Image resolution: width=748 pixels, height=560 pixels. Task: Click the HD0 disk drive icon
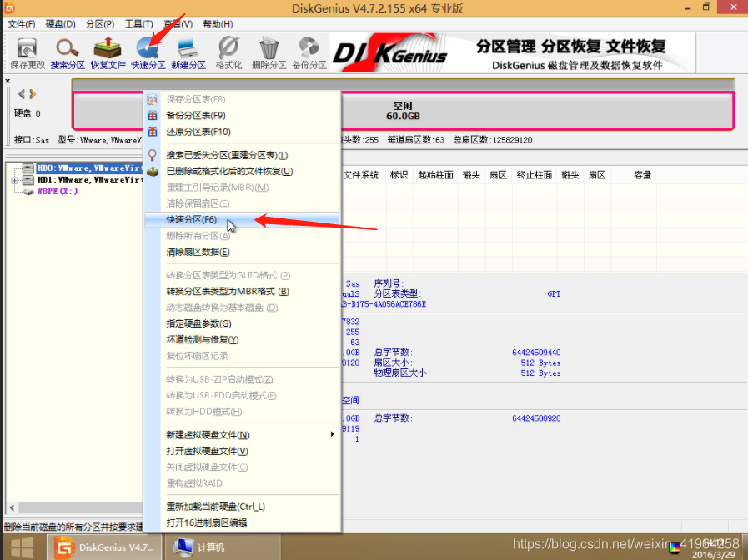[28, 167]
